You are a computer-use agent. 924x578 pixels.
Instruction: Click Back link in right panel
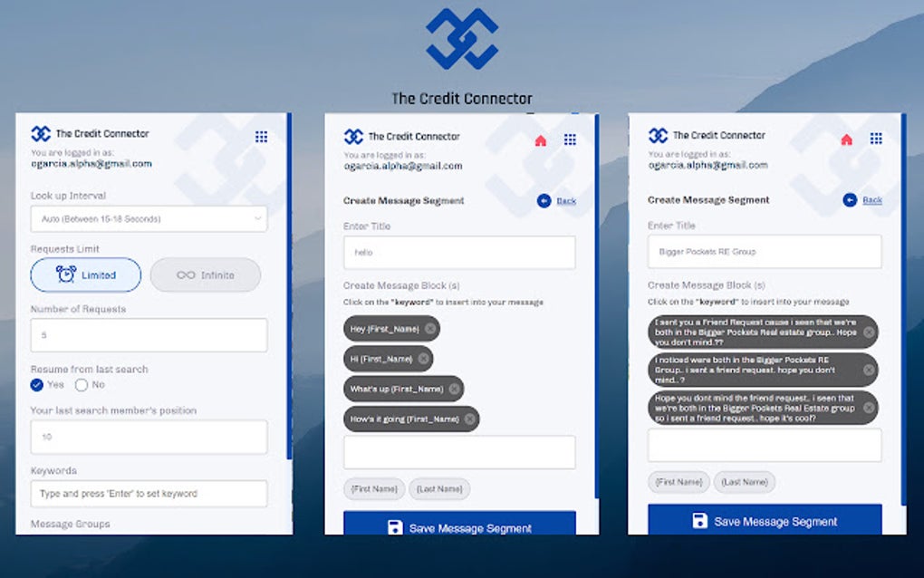(x=872, y=199)
